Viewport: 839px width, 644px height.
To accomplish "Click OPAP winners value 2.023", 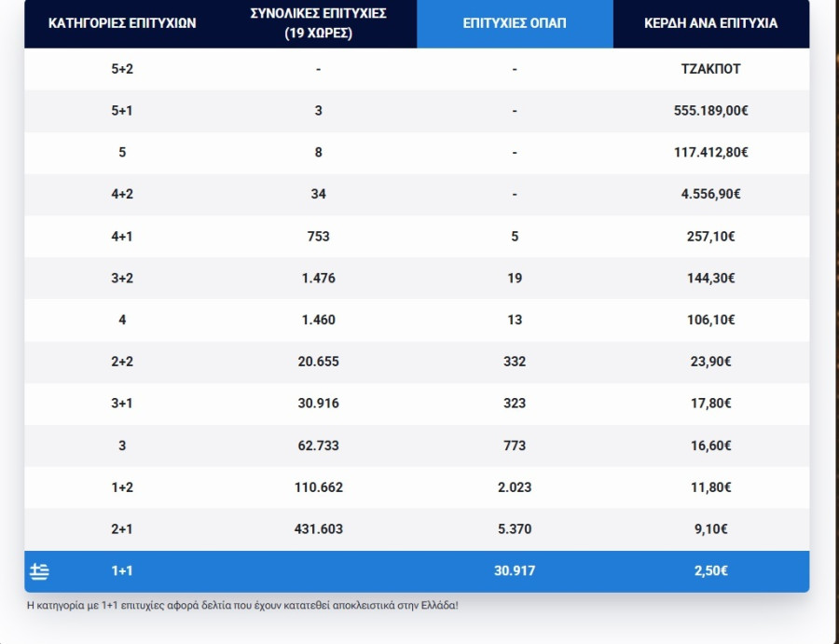I will 515,487.
